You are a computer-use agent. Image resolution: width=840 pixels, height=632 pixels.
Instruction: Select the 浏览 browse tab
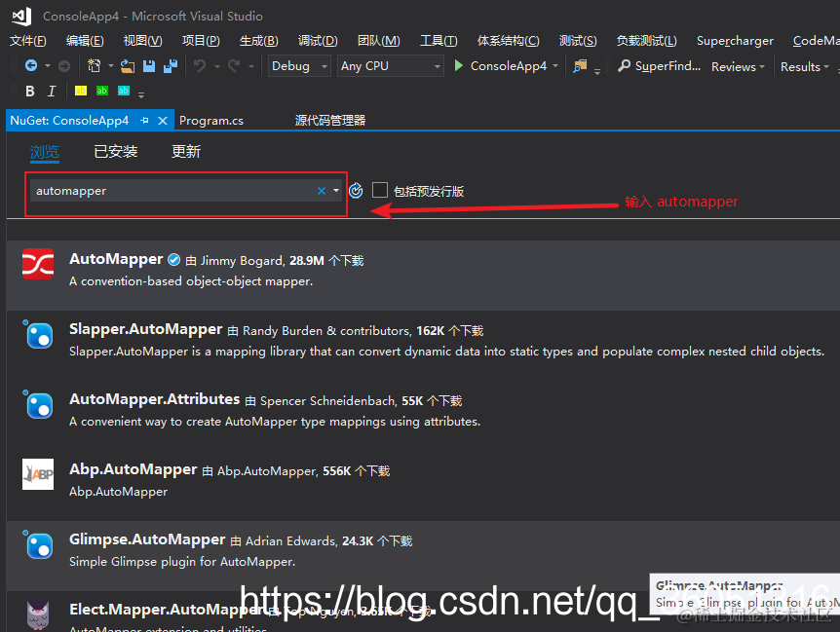click(45, 152)
